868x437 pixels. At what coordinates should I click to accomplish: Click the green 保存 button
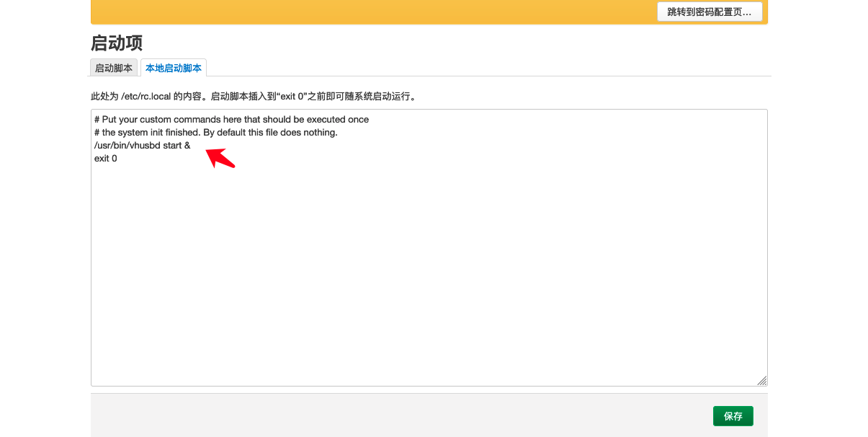coord(733,416)
